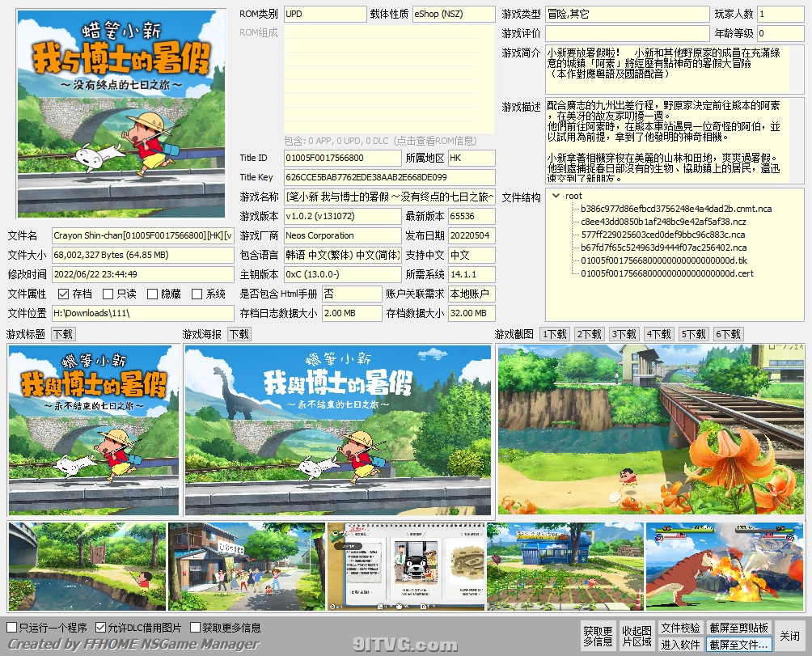812x656 pixels.
Task: Select the .tik ticket file in tree
Action: (x=664, y=260)
